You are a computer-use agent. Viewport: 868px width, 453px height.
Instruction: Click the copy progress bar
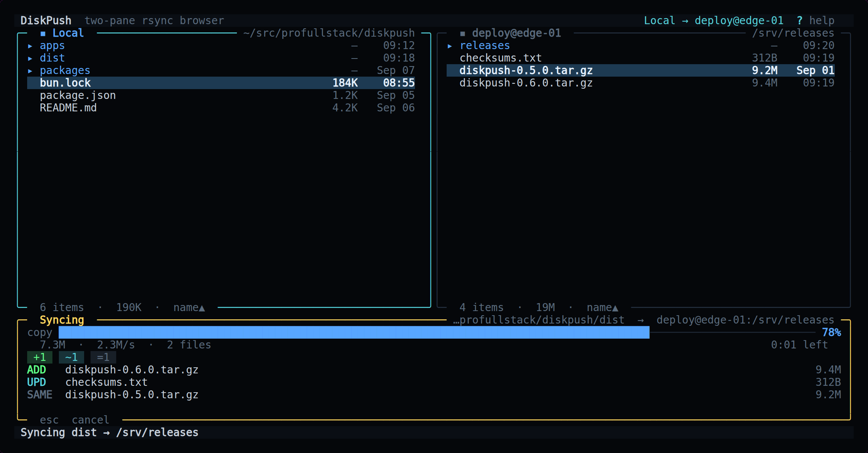(437, 333)
